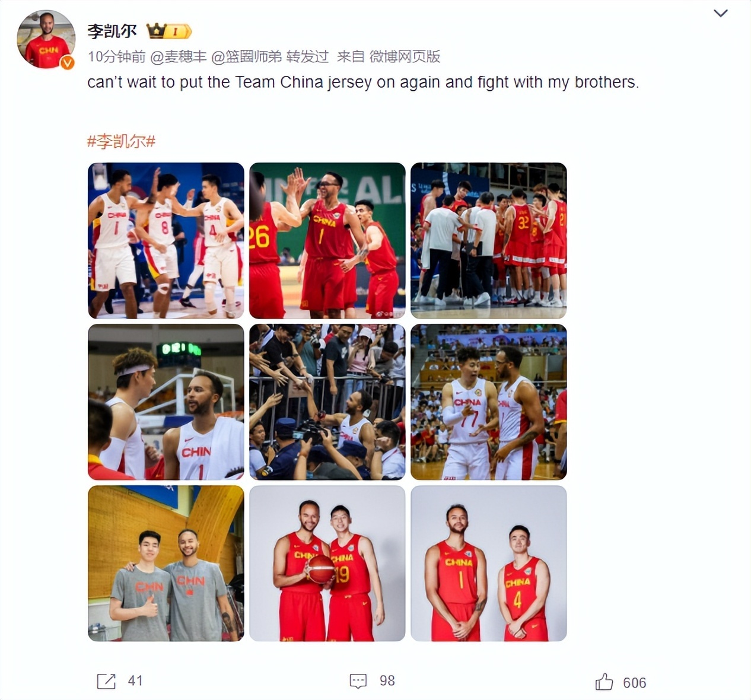Image resolution: width=751 pixels, height=700 pixels.
Task: Open the 微博网页版 source link
Action: pos(405,56)
